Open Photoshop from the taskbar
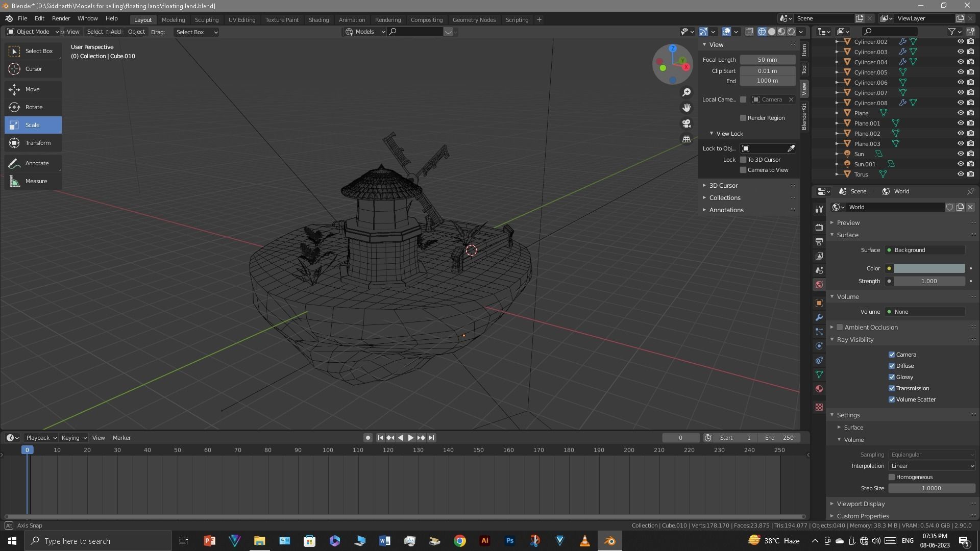 [509, 541]
